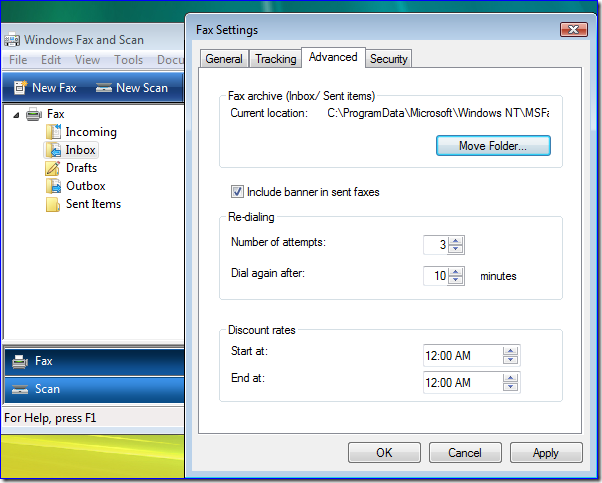Click the archive path C:\ProgramData\Microsoft text
Screen dimensions: 602x483
coord(438,113)
